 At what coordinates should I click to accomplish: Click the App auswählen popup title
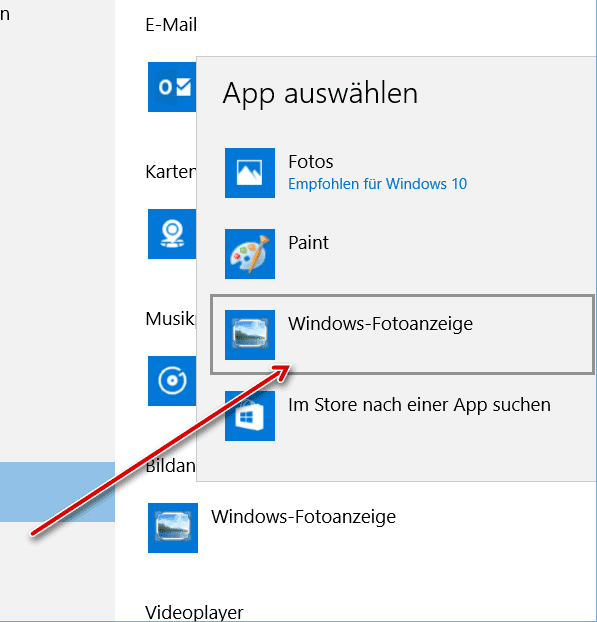point(320,94)
